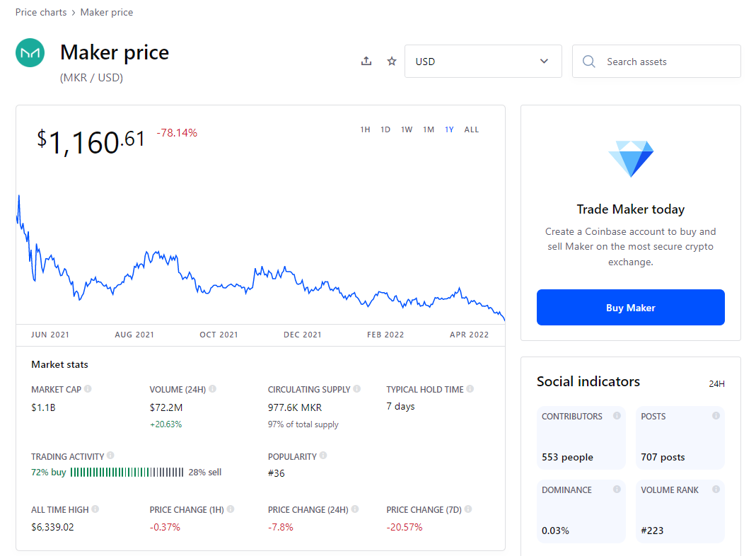
Task: Open the Market Cap info tooltip icon
Action: click(88, 388)
